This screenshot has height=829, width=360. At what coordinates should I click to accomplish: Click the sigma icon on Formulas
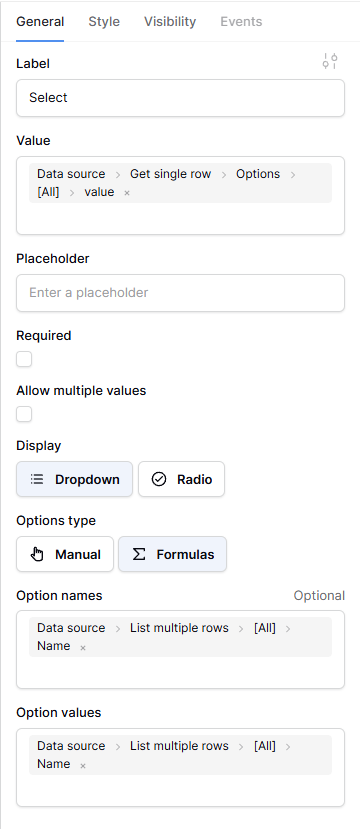(139, 555)
